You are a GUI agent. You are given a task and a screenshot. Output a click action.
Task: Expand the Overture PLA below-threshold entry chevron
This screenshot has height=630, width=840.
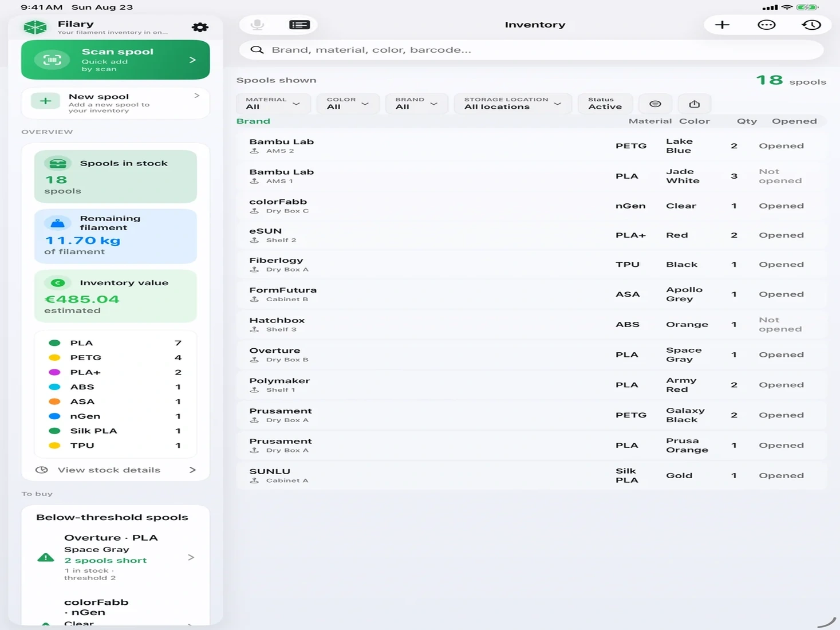tap(191, 557)
